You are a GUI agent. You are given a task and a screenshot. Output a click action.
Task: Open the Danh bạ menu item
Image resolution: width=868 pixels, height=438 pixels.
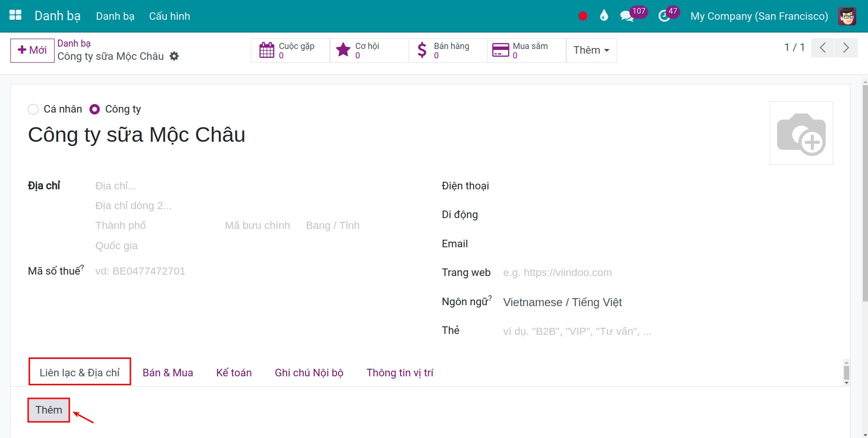(115, 16)
